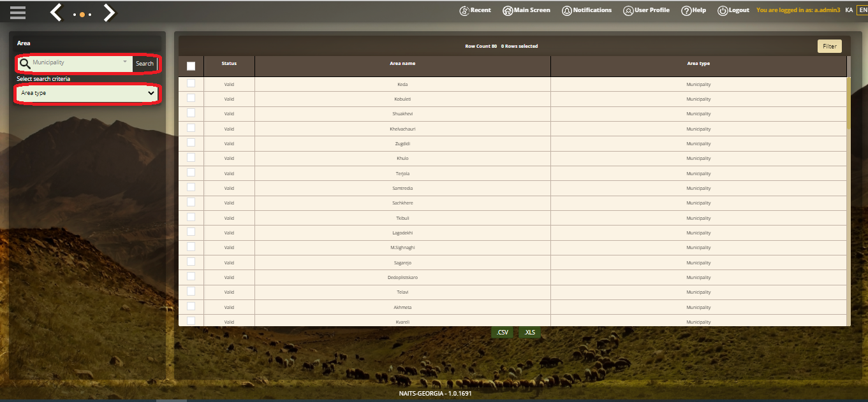Check the Shuakhevi row checkbox
The height and width of the screenshot is (402, 868).
click(191, 113)
